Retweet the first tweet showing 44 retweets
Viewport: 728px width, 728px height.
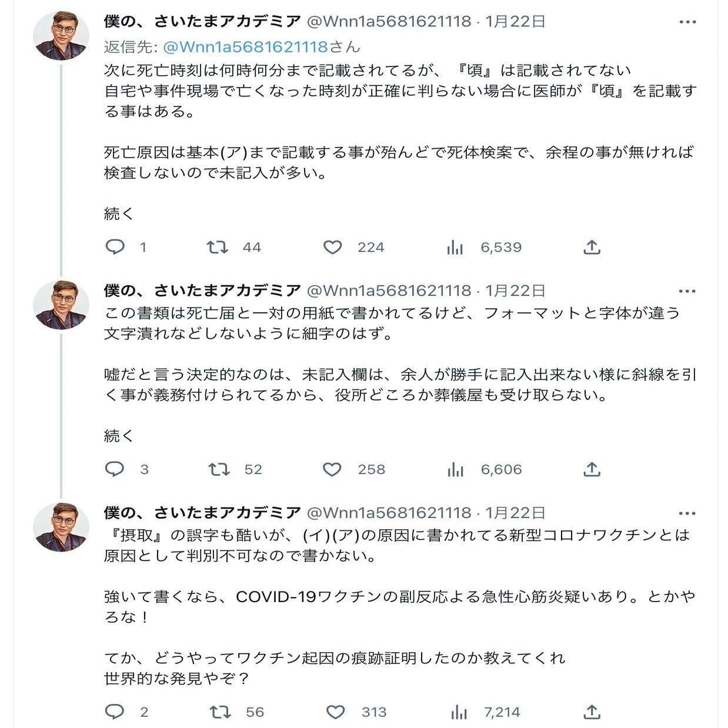tap(217, 247)
